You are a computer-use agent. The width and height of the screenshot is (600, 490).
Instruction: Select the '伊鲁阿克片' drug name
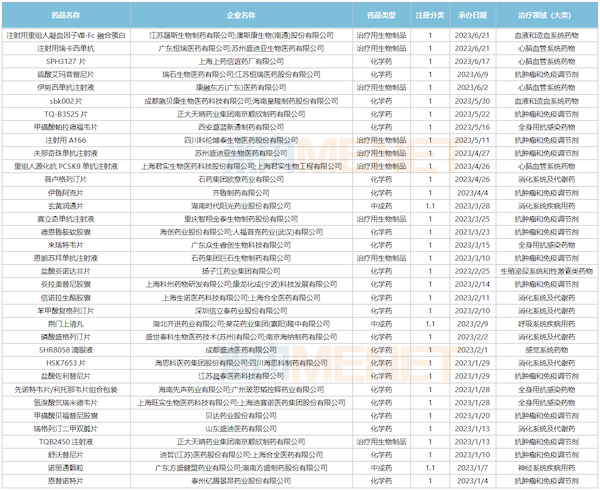click(x=66, y=193)
